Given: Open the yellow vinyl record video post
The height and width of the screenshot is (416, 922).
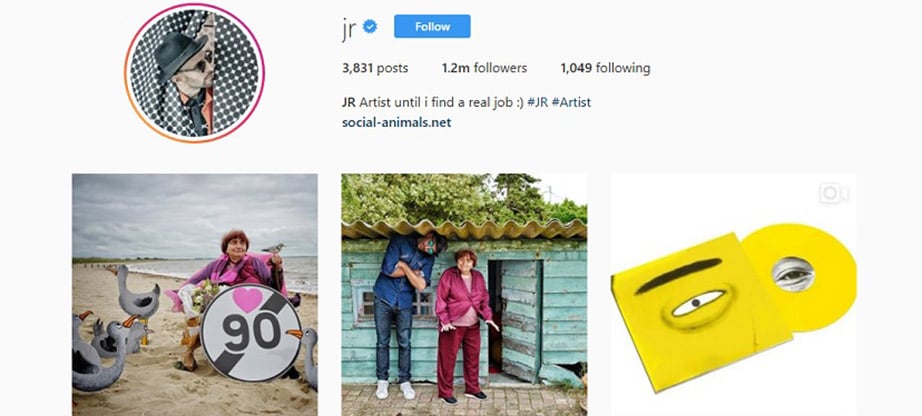Looking at the screenshot, I should [733, 294].
